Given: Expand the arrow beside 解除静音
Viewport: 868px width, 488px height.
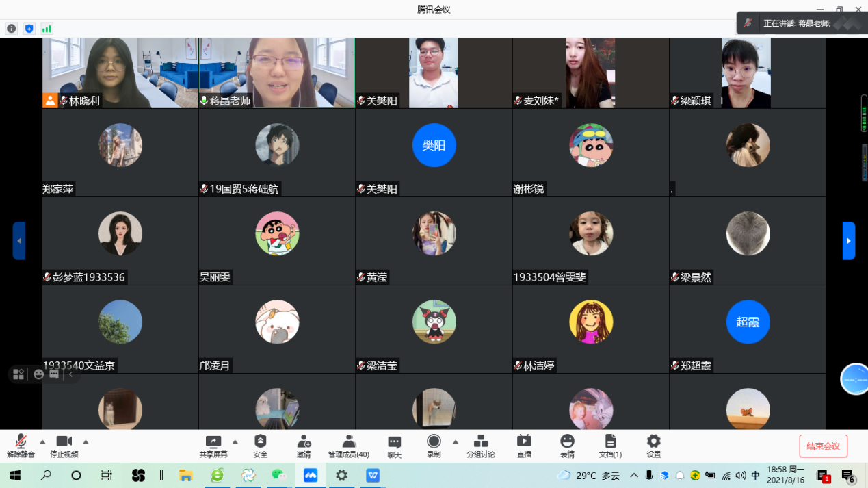Looking at the screenshot, I should [x=42, y=441].
